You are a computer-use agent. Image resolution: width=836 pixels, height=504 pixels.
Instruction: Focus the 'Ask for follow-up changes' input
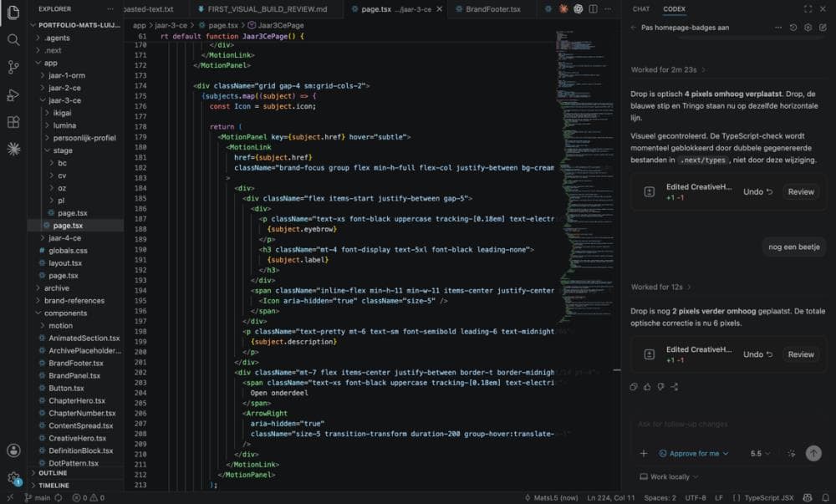[728, 425]
